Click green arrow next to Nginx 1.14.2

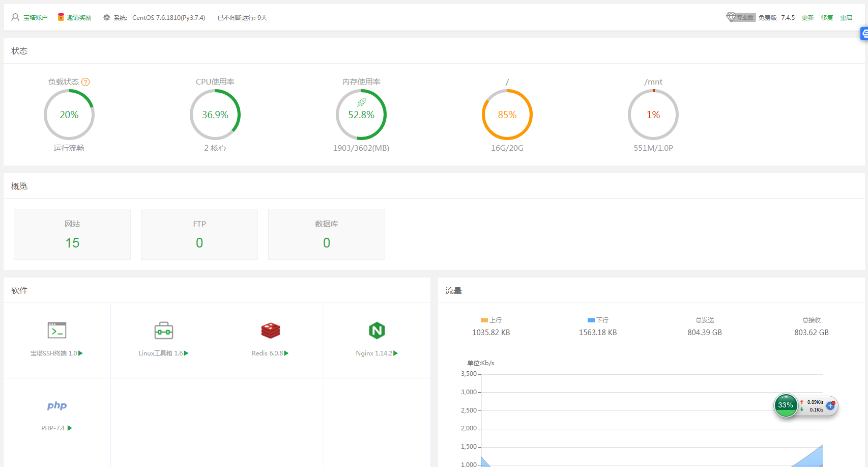[396, 353]
